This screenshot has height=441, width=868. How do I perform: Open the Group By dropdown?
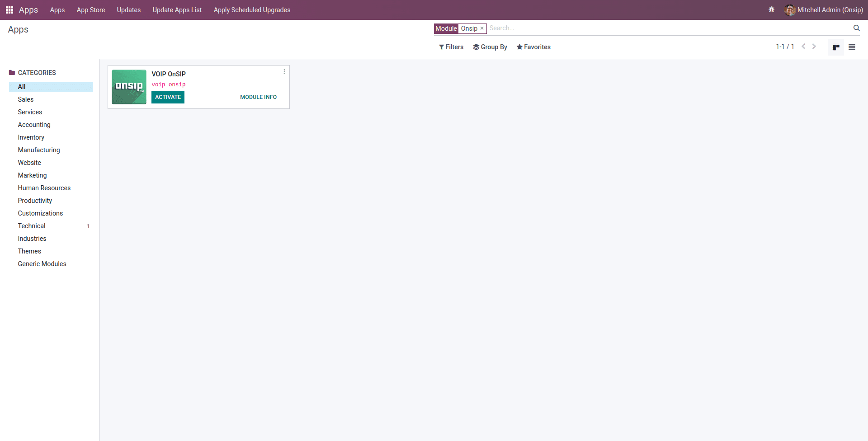tap(490, 47)
